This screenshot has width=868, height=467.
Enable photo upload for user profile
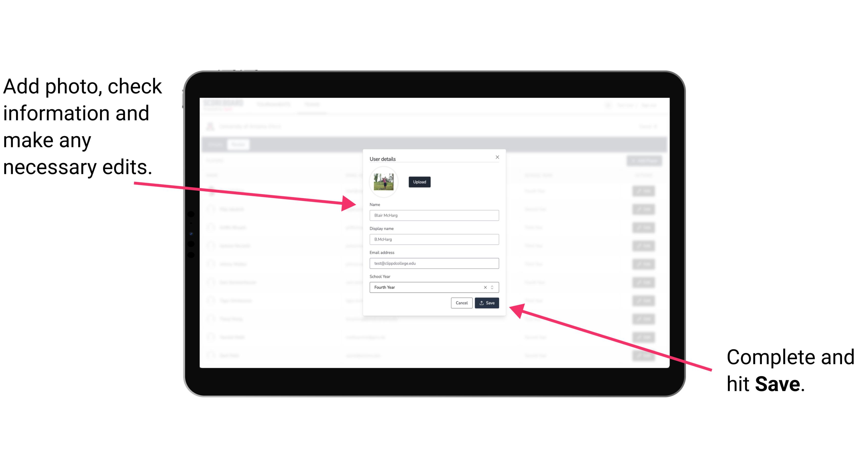click(419, 182)
